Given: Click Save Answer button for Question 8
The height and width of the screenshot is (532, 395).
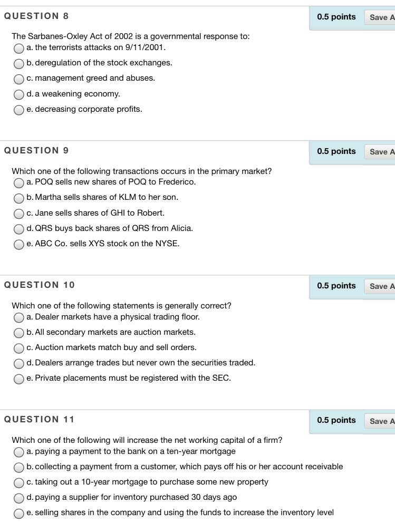Looking at the screenshot, I should 380,17.
